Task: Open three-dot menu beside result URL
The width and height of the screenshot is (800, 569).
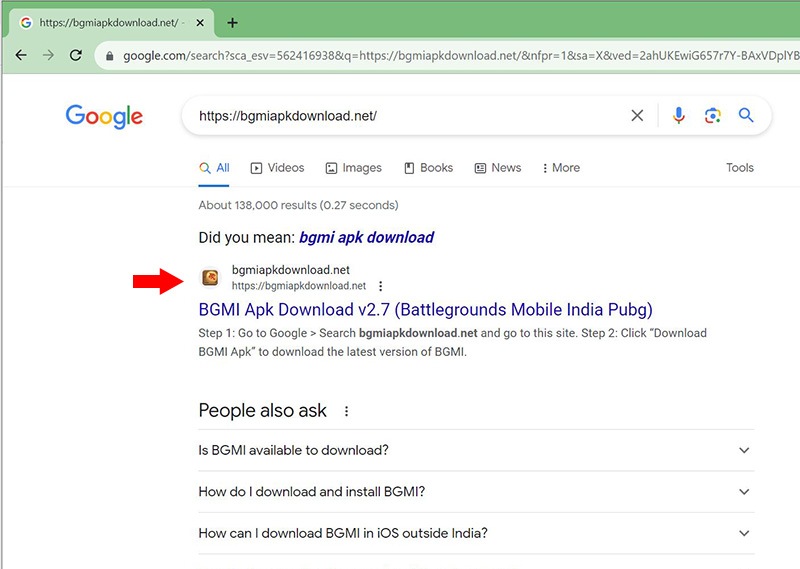Action: 380,286
